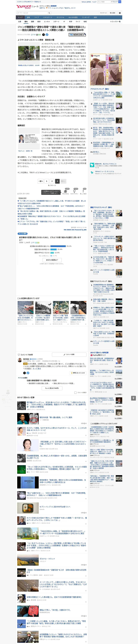
Task: Share the expert comment on Facebook
Action: pyautogui.click(x=28, y=373)
